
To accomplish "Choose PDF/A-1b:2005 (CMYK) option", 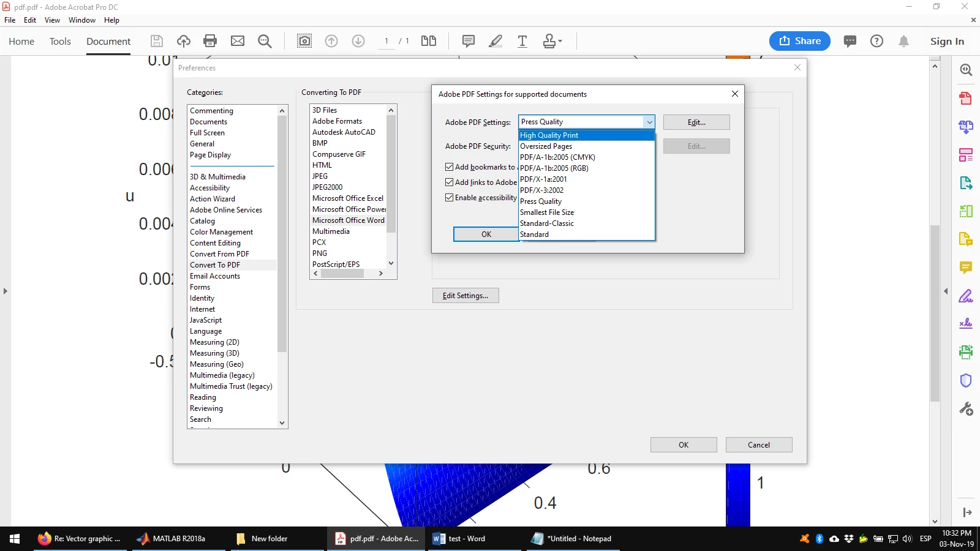I will (587, 157).
